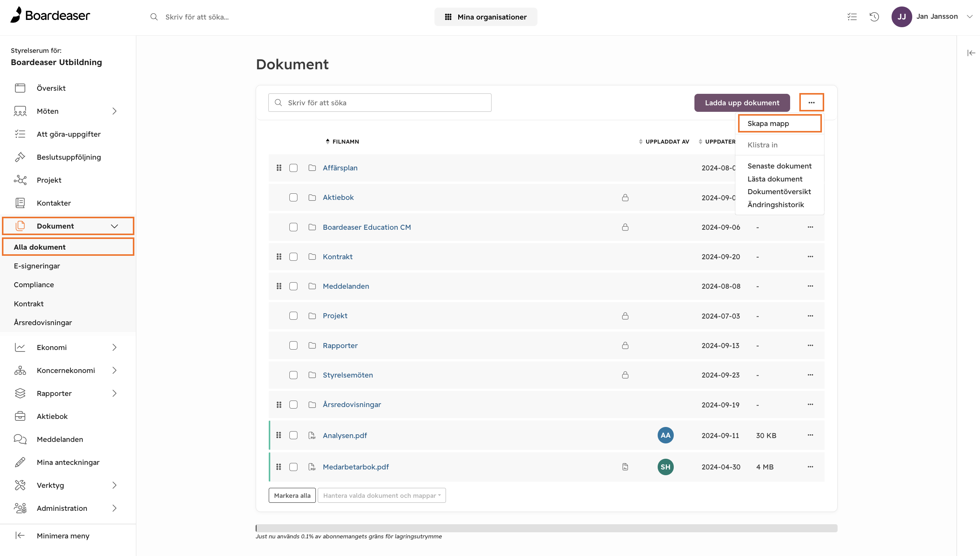Expand the Ekonomi sidebar section
This screenshot has height=556, width=980.
[x=114, y=347]
